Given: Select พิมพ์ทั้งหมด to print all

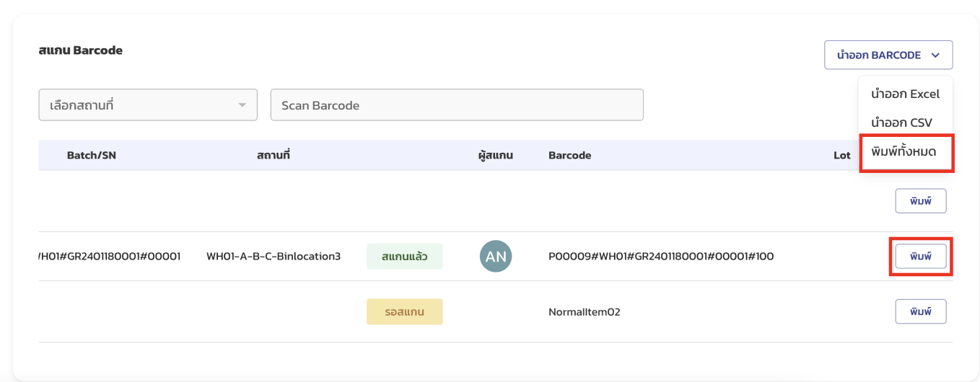Looking at the screenshot, I should tap(904, 152).
